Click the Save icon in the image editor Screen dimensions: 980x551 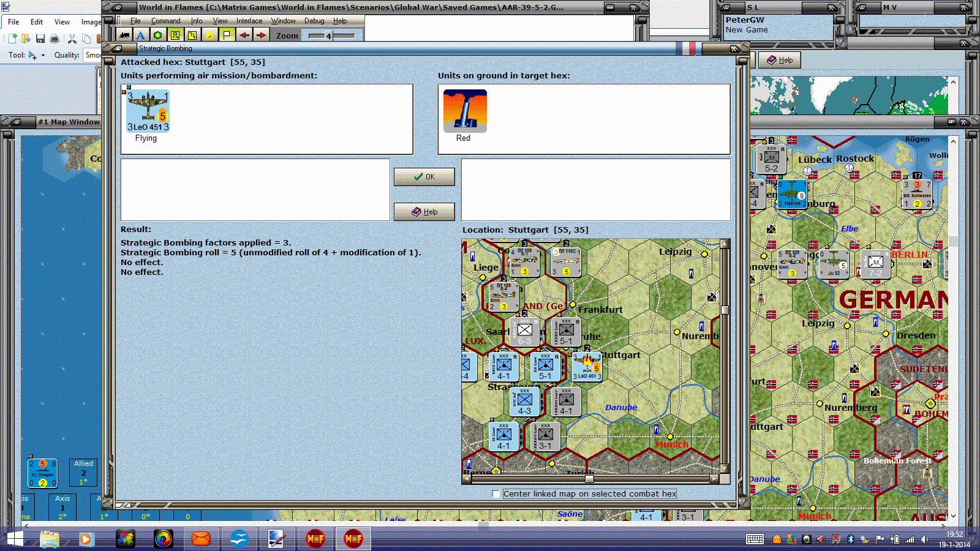(40, 39)
